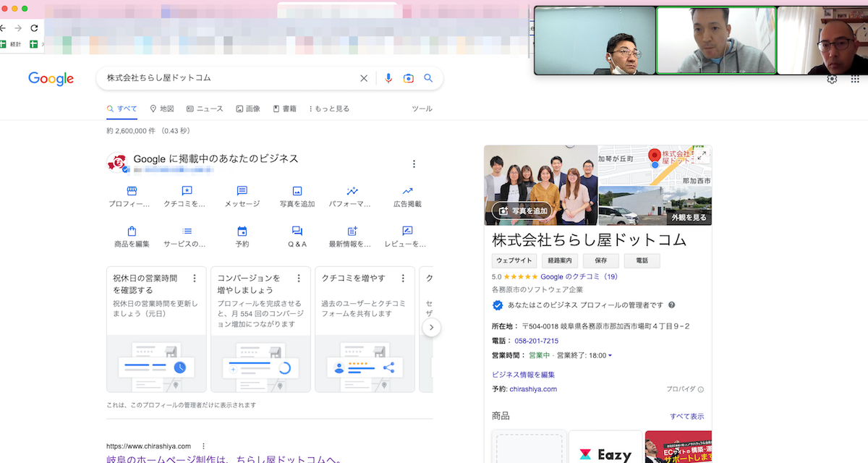Open the three-dot menu on the 祝休日の営業時間 card
The width and height of the screenshot is (868, 463).
pyautogui.click(x=195, y=279)
